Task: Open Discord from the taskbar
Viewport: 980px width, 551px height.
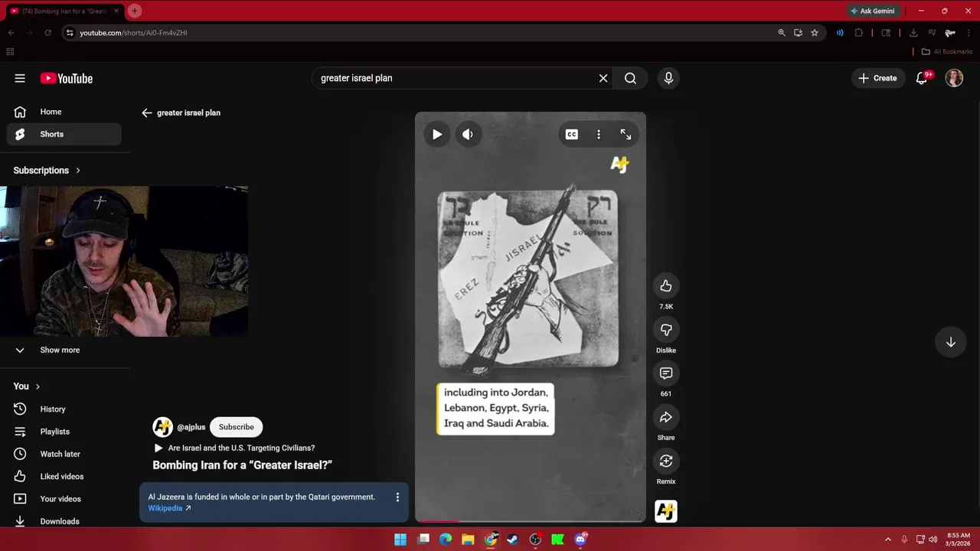Action: (x=580, y=540)
